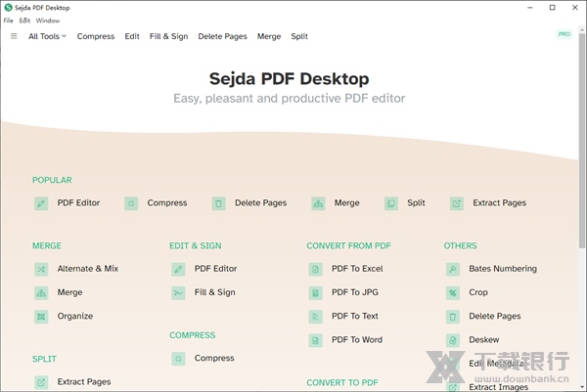Click Split icon under Popular
The height and width of the screenshot is (392, 587).
(x=391, y=203)
